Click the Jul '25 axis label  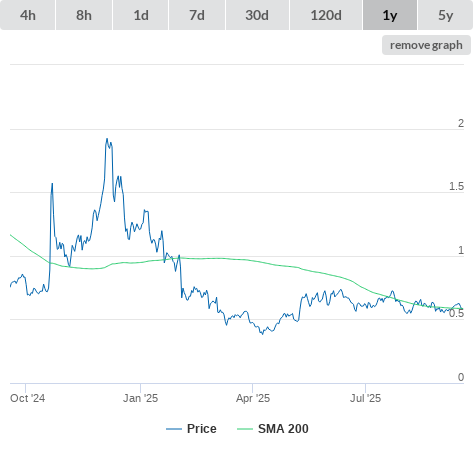coord(365,398)
